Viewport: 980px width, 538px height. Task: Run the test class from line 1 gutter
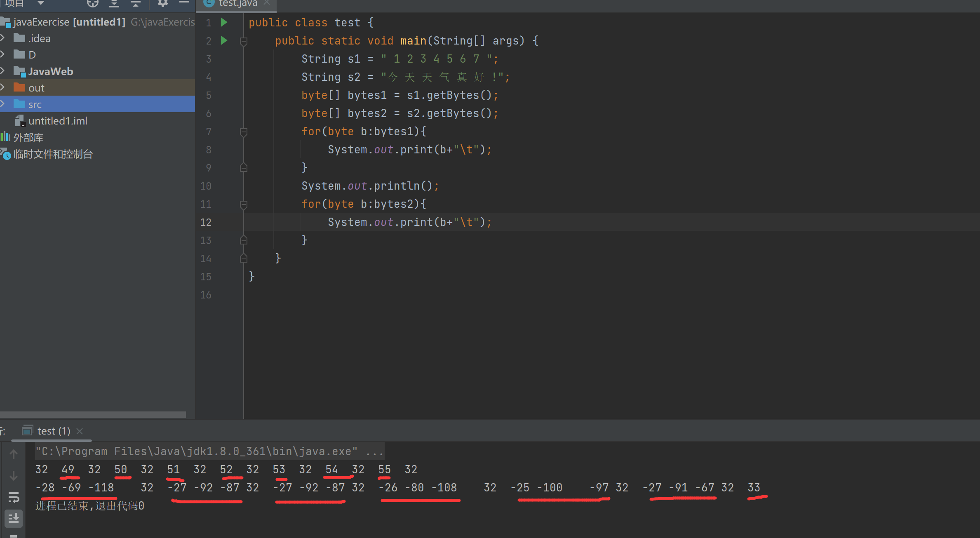point(224,22)
